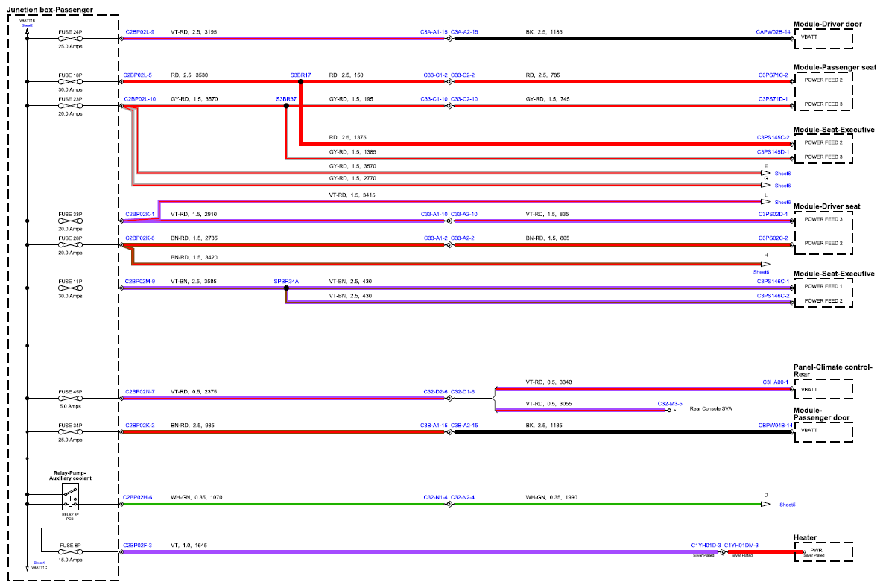
Task: Click connector link C2BP02N-7
Action: [139, 392]
